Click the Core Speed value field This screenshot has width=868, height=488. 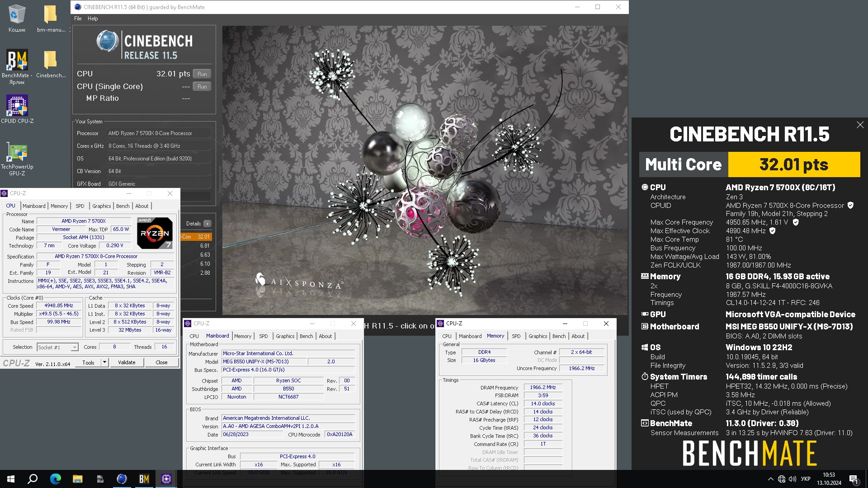pyautogui.click(x=59, y=306)
